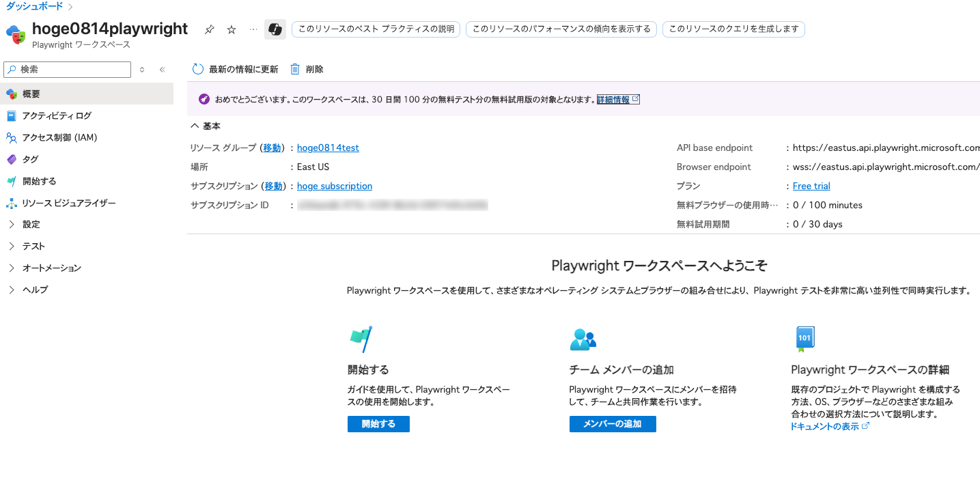Open アクティビティ ログ menu item

pyautogui.click(x=87, y=115)
